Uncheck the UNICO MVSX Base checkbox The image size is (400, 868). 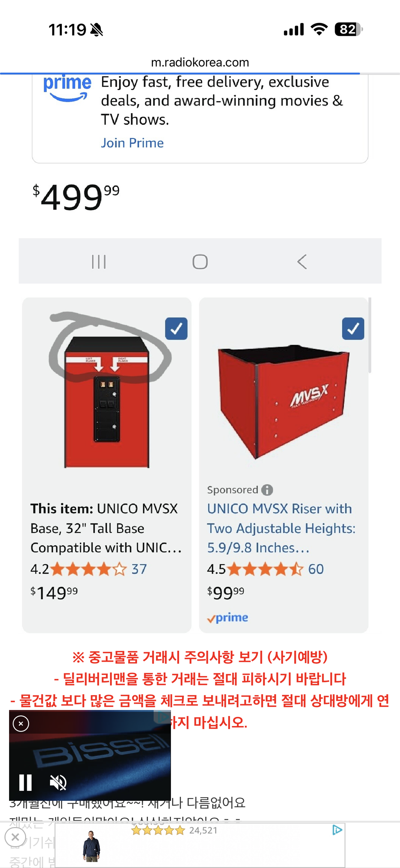pyautogui.click(x=176, y=329)
